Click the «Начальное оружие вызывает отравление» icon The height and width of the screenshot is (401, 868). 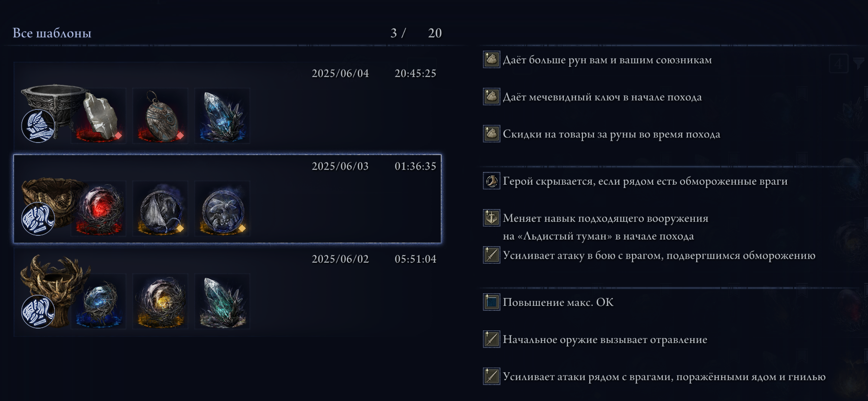491,339
